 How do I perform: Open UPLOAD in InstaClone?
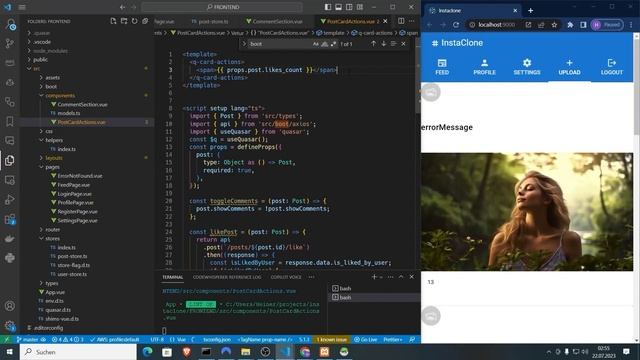pyautogui.click(x=569, y=67)
